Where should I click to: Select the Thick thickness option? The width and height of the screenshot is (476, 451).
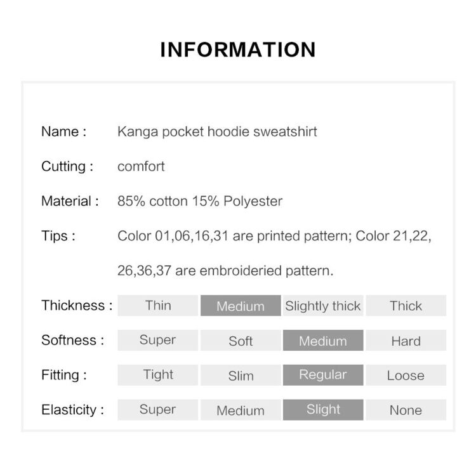[x=406, y=305]
